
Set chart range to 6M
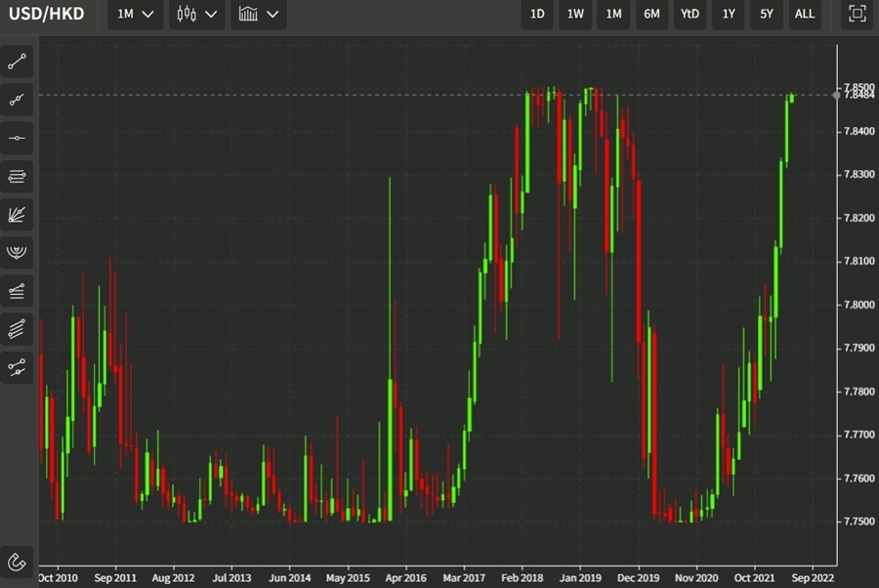(x=651, y=14)
